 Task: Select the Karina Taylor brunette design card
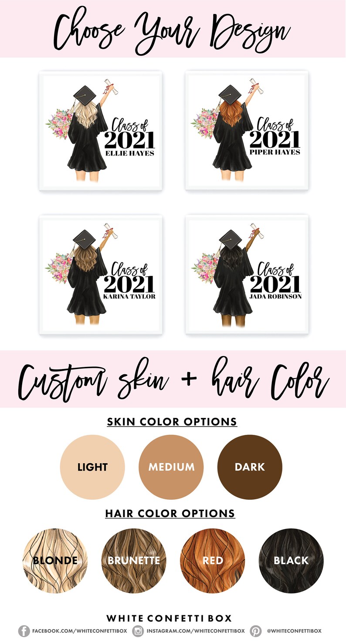click(x=101, y=275)
